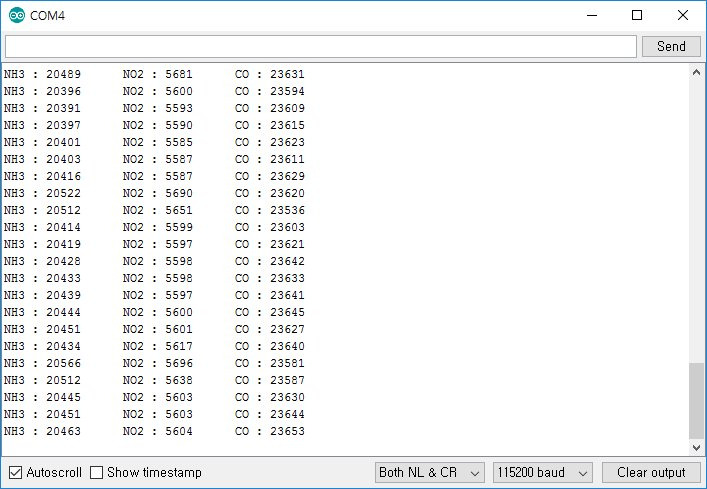Image resolution: width=707 pixels, height=489 pixels.
Task: Click the NH3 value 20433
Action: (x=64, y=278)
